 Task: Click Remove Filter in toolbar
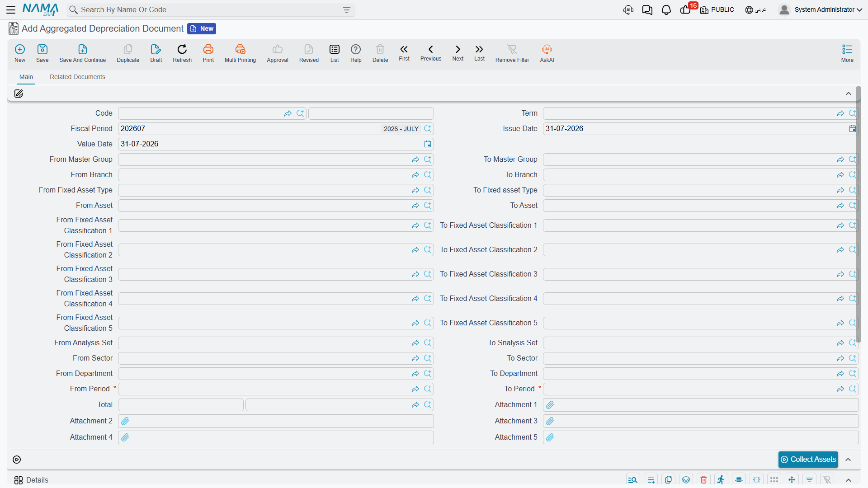(x=512, y=53)
